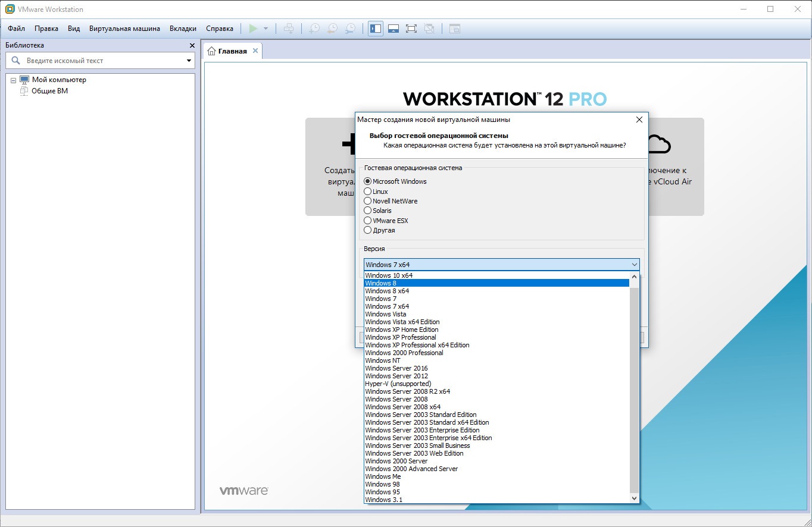Choose Windows Vista x64 Edition in list
The image size is (812, 527).
point(496,322)
